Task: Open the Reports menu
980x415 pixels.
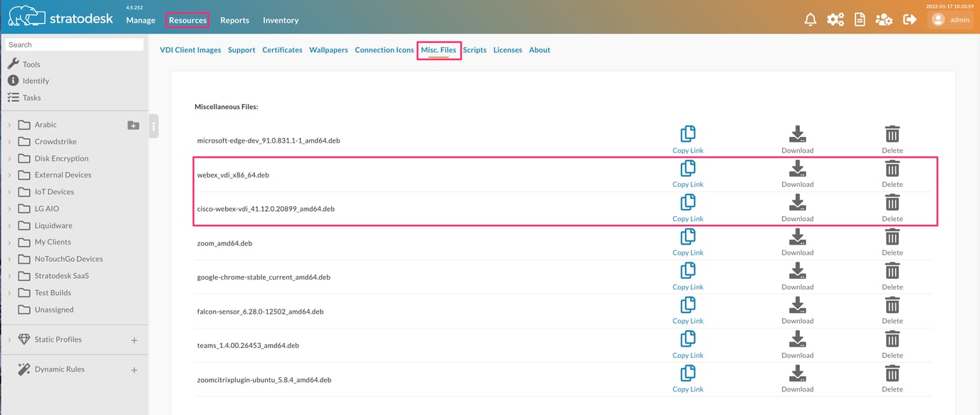Action: tap(234, 21)
